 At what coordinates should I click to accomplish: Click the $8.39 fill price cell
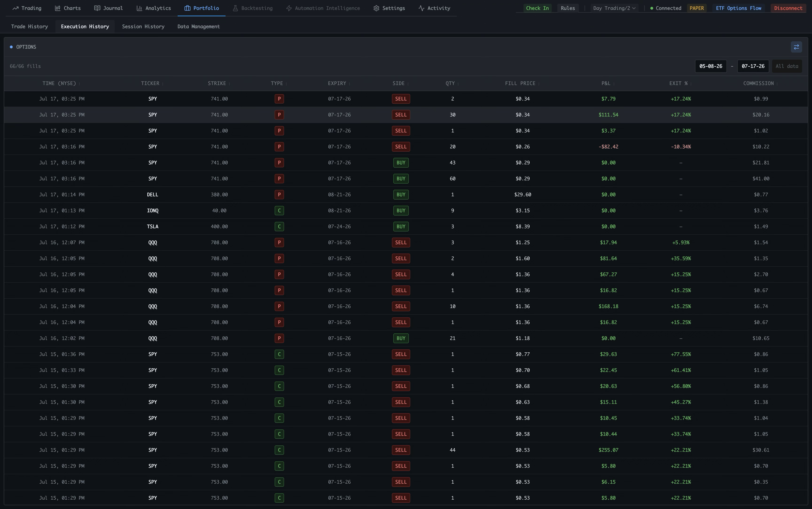pos(522,227)
